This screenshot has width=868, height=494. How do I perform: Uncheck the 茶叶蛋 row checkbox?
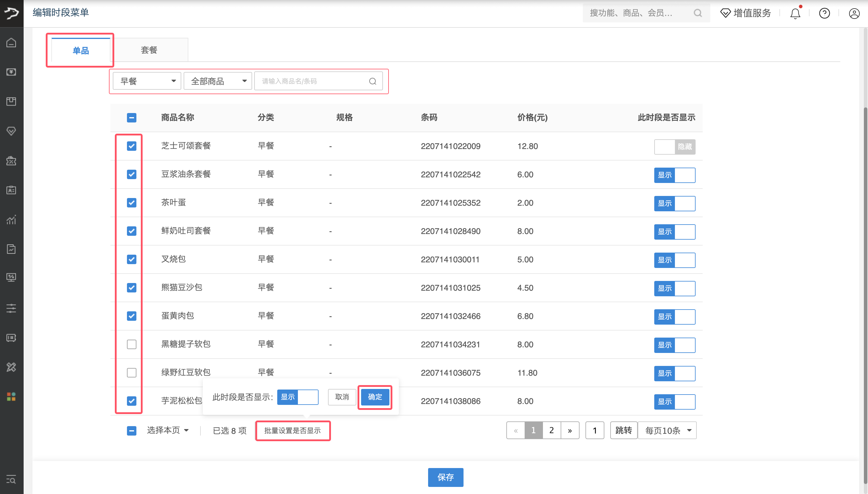coord(131,203)
